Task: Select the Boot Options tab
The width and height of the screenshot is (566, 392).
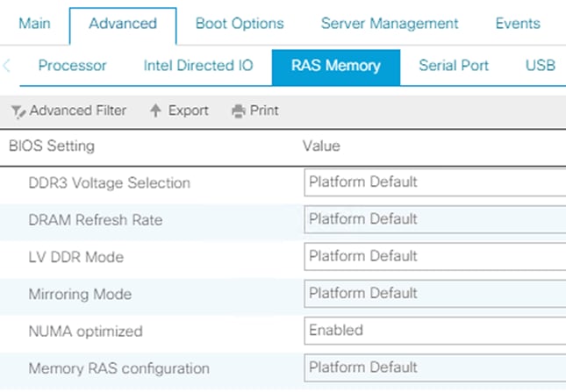Action: point(240,24)
